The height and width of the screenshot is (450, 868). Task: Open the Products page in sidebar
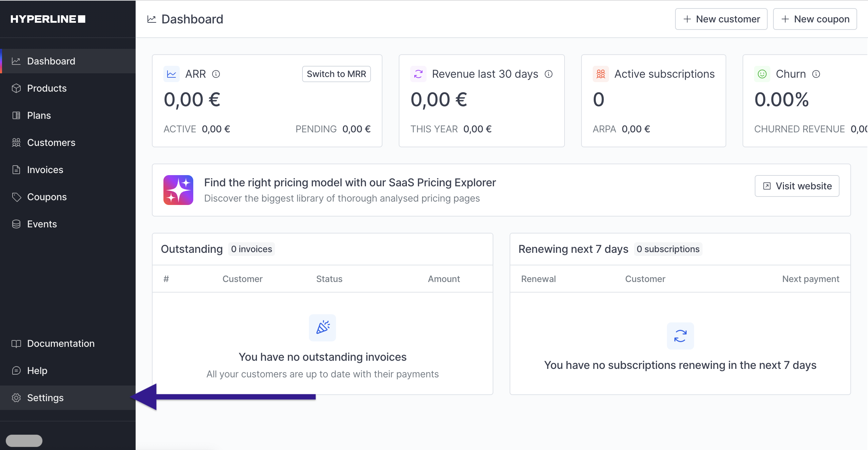[47, 88]
